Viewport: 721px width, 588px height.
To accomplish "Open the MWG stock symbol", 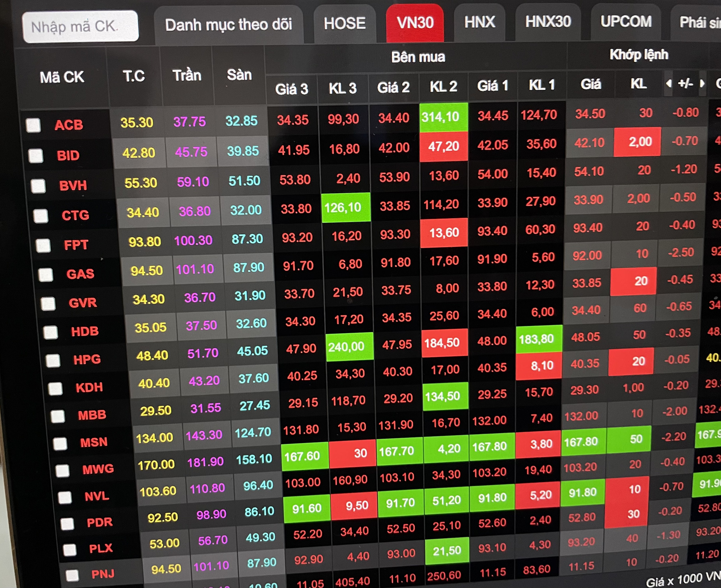I will coord(98,469).
